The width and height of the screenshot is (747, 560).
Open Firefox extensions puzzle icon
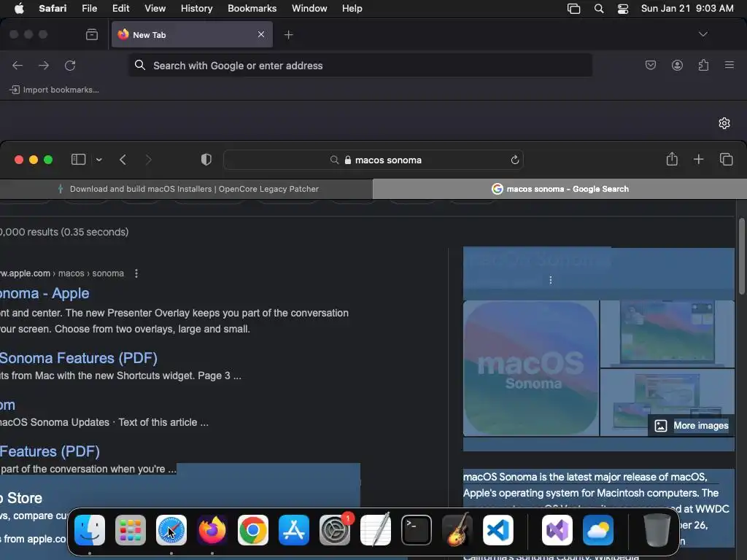coord(703,65)
